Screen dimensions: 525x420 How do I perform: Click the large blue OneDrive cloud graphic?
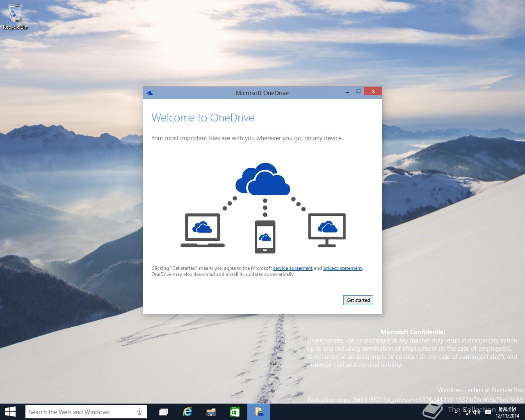click(263, 179)
